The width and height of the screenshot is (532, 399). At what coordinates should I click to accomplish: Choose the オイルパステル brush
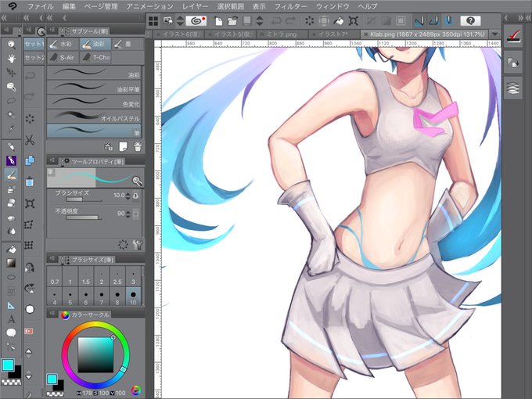[x=94, y=116]
